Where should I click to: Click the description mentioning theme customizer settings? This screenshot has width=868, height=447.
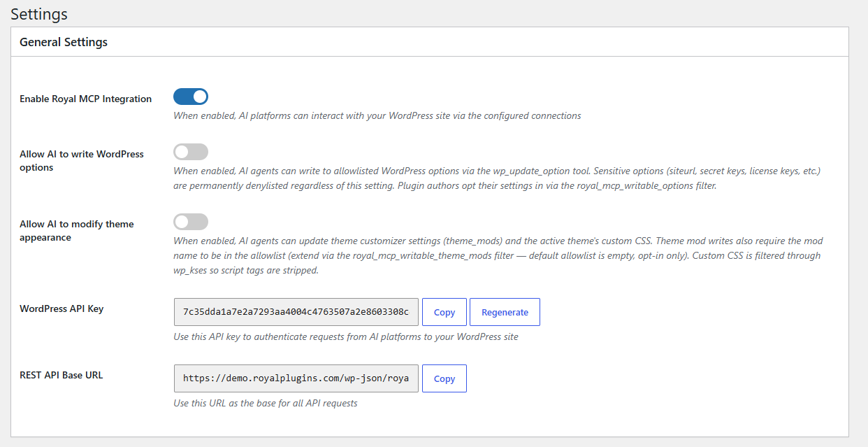pos(498,255)
